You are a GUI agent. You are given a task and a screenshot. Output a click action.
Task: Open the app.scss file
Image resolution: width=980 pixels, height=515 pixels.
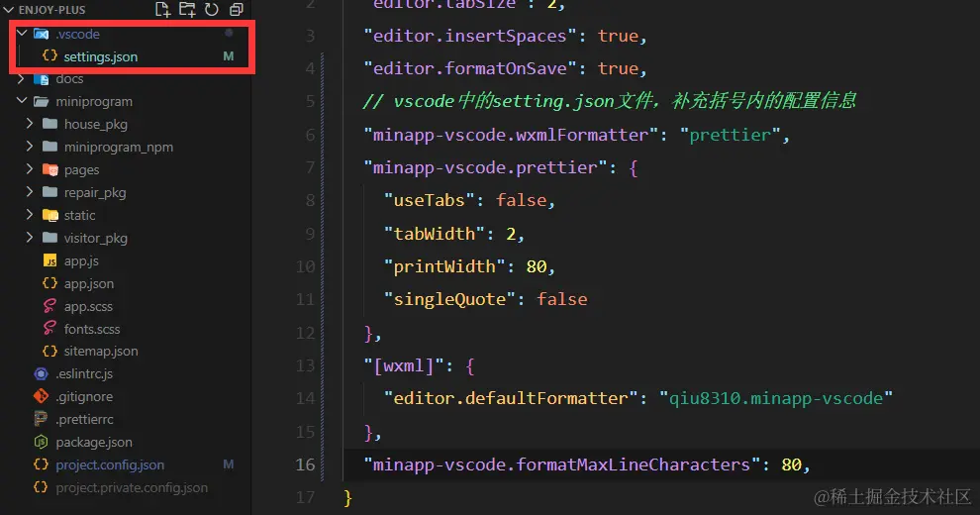point(88,306)
